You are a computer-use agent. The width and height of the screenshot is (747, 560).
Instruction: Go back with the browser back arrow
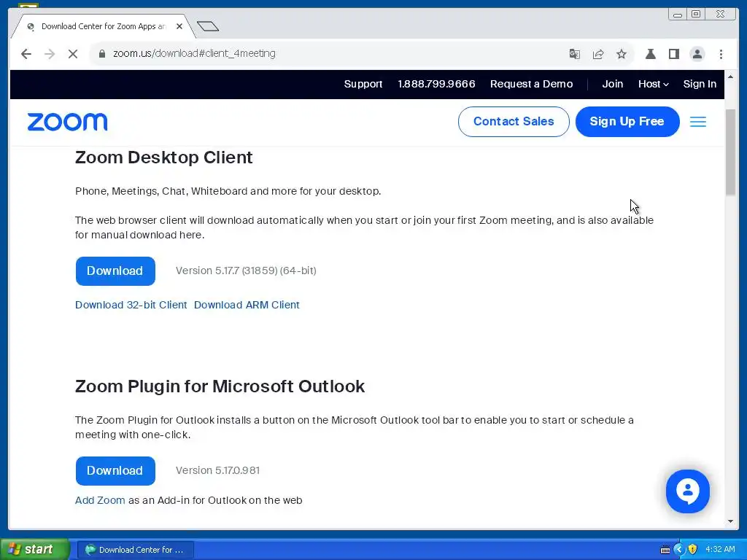tap(26, 54)
